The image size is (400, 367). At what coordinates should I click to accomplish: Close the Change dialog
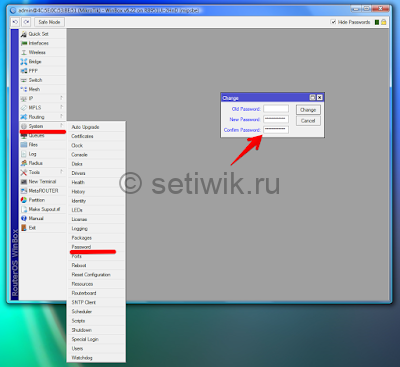point(320,97)
